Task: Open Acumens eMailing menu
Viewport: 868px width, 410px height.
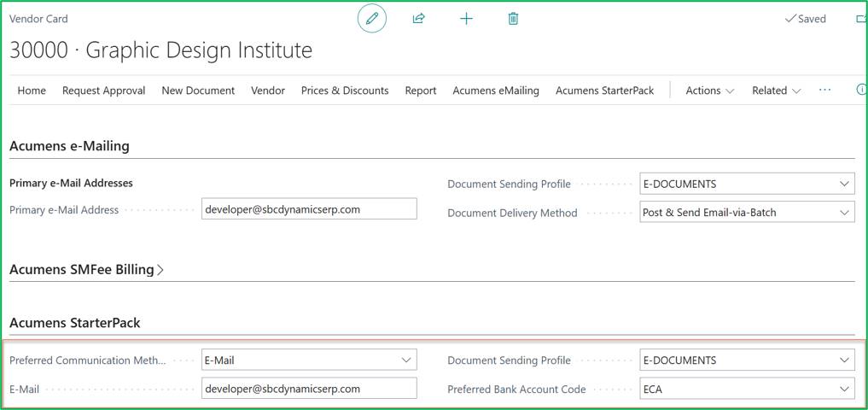Action: coord(496,91)
